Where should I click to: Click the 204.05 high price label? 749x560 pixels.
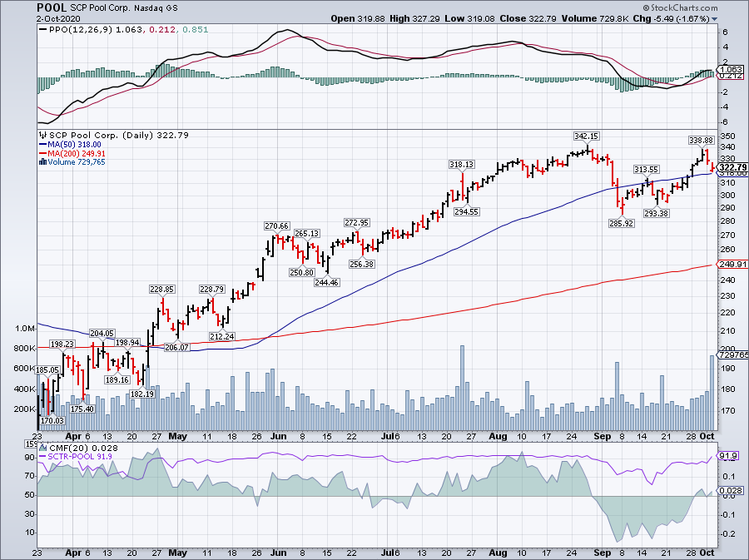102,334
